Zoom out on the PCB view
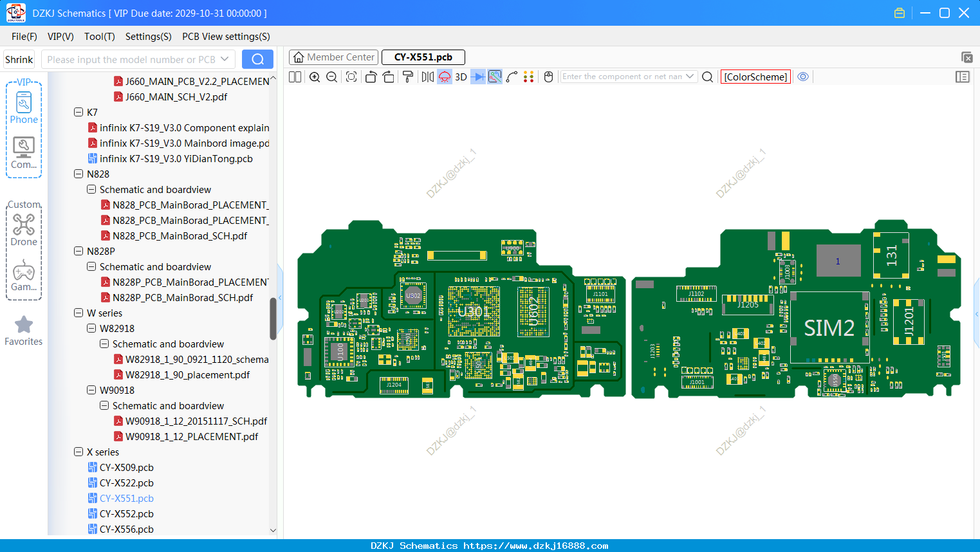Screen dimensions: 980x552 pos(332,77)
